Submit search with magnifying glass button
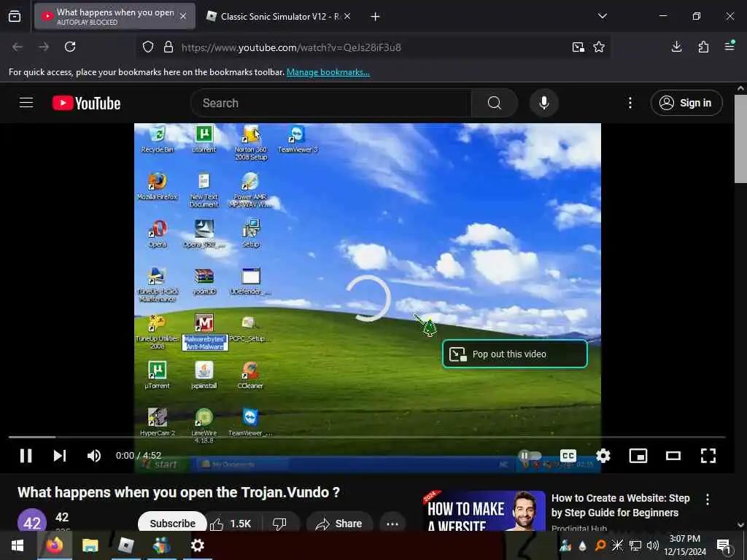The height and width of the screenshot is (560, 747). tap(495, 103)
